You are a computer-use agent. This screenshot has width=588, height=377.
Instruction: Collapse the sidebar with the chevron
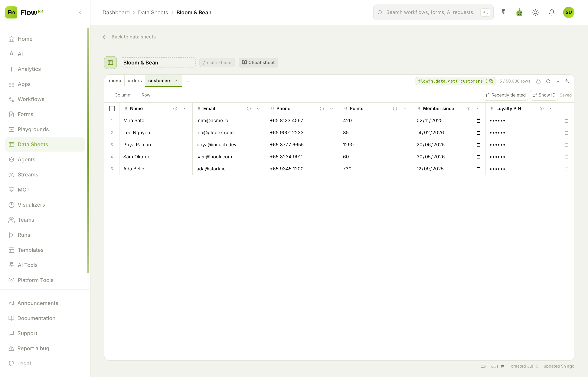click(x=80, y=12)
